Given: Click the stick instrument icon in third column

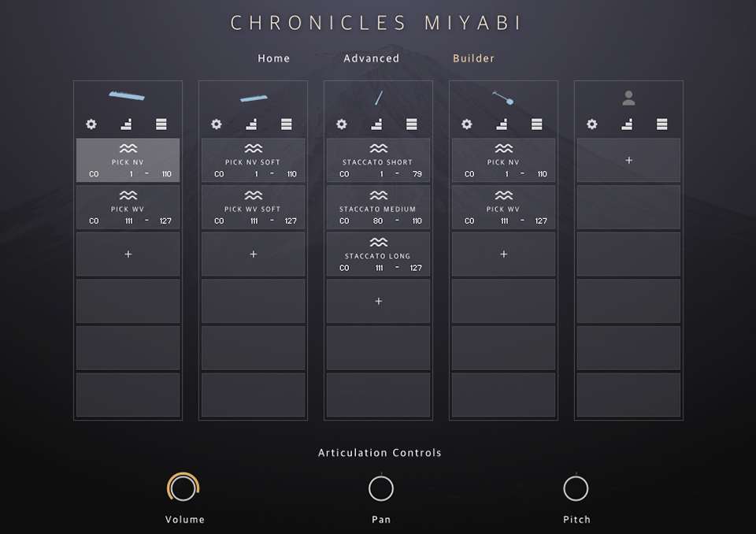Looking at the screenshot, I should (x=379, y=98).
